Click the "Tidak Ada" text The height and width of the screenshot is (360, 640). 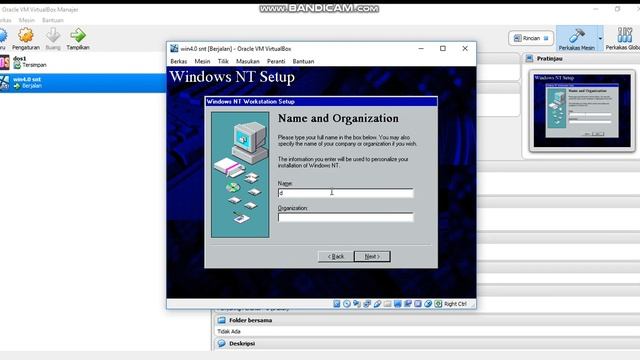pyautogui.click(x=229, y=331)
